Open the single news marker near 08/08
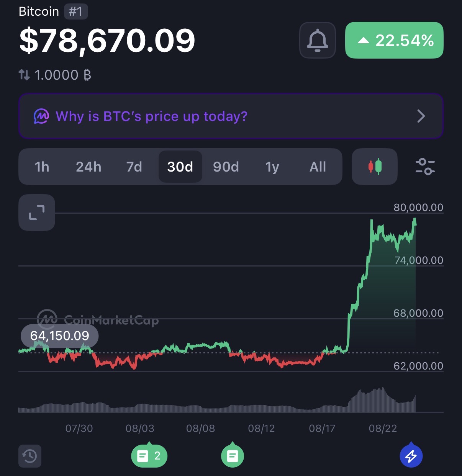 click(x=233, y=456)
